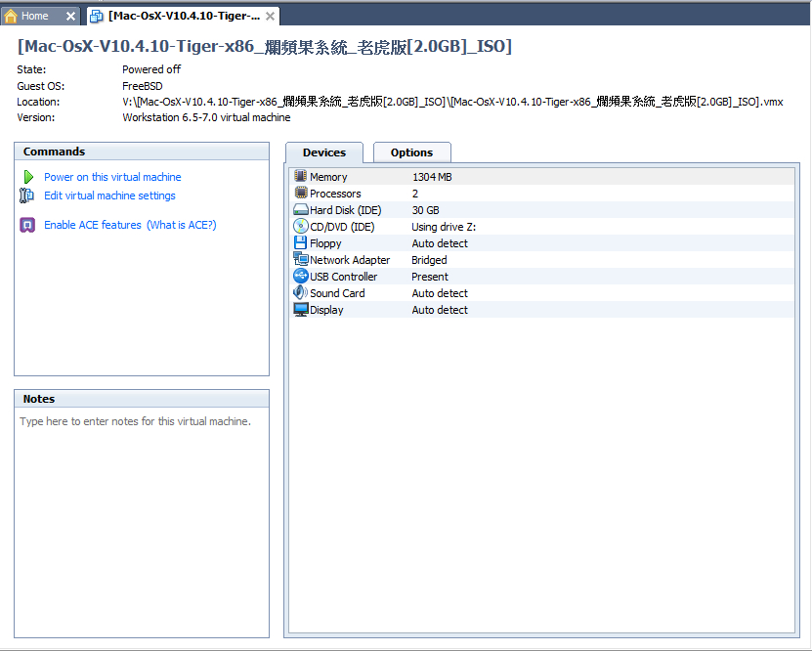Click the virtual machine tab icon
This screenshot has width=812, height=651.
97,16
